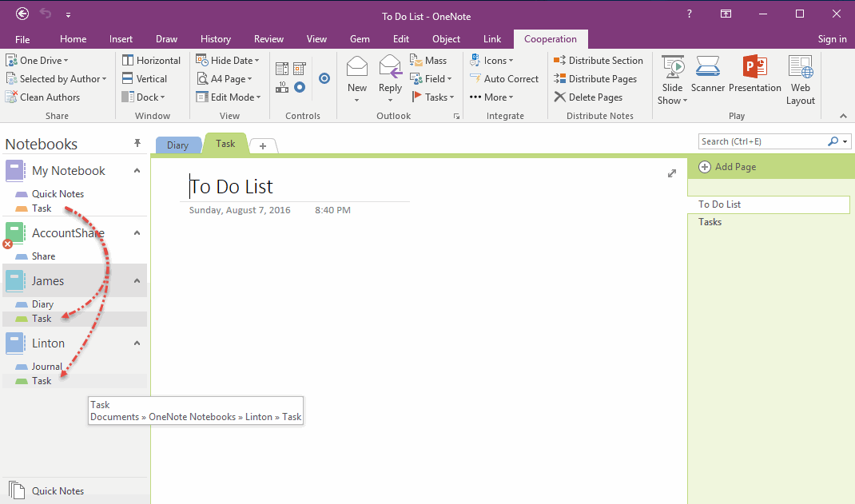The image size is (855, 504).
Task: Open the Customize Quick Access Toolbar dropdown
Action: pyautogui.click(x=68, y=14)
